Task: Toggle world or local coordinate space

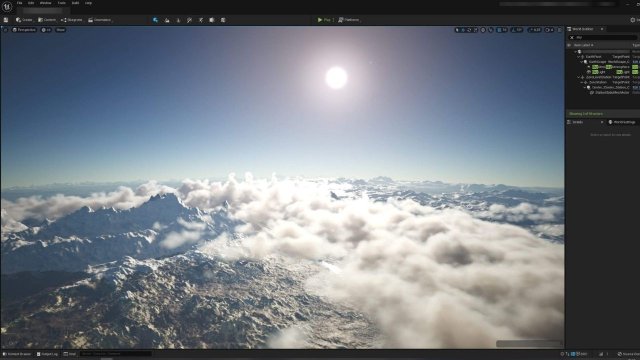Action: [x=483, y=30]
